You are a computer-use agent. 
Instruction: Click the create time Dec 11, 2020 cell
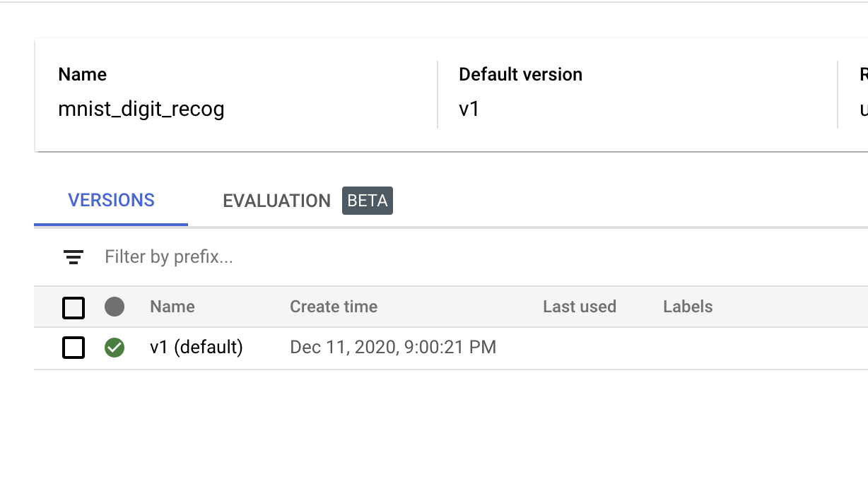(x=393, y=348)
